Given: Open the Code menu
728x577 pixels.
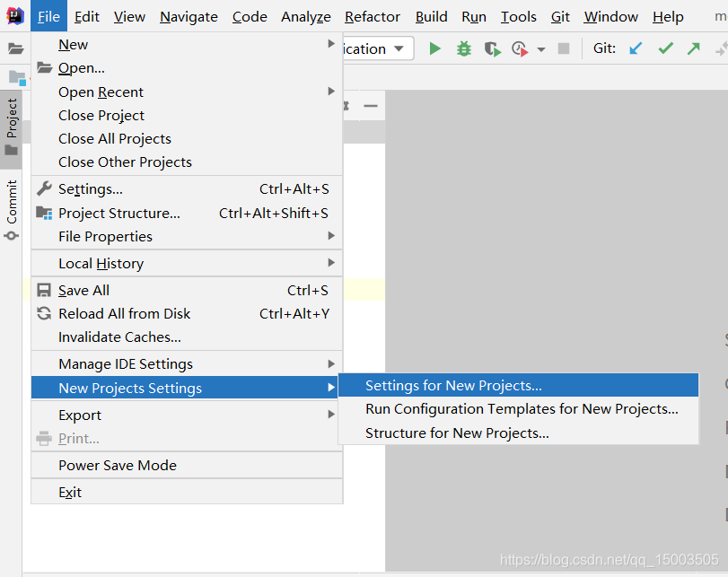Looking at the screenshot, I should tap(250, 17).
